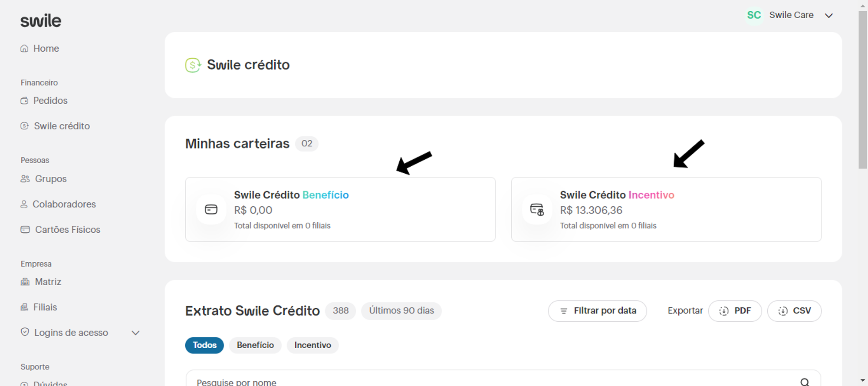Screen dimensions: 868x386
Task: Expand the Logins de acesso chevron
Action: click(135, 333)
